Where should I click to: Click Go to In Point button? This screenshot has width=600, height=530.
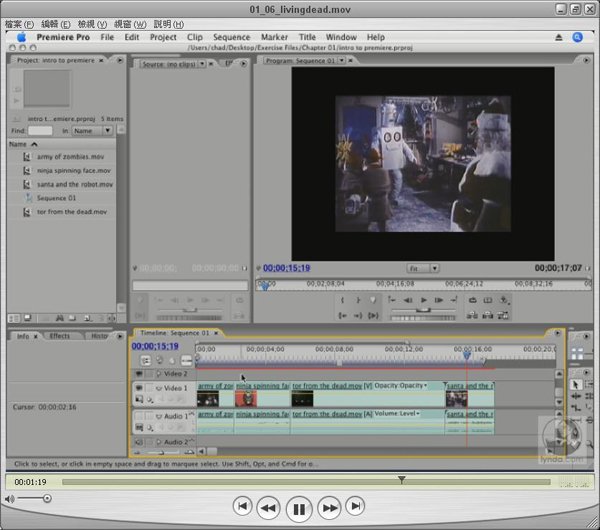[342, 315]
